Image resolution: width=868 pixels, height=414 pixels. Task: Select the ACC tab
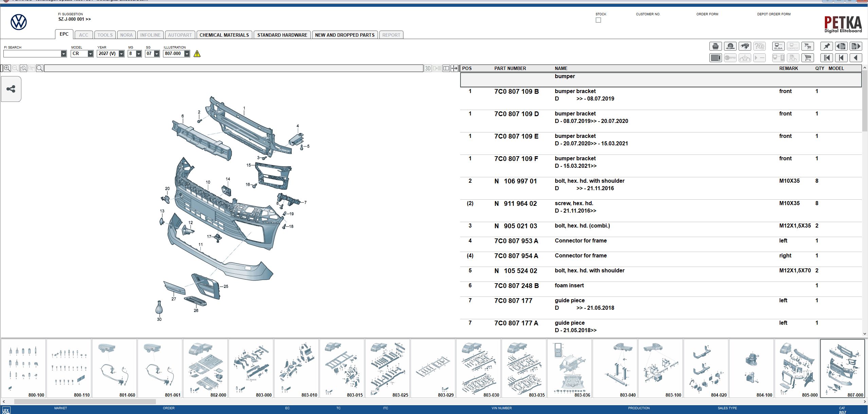click(x=84, y=35)
